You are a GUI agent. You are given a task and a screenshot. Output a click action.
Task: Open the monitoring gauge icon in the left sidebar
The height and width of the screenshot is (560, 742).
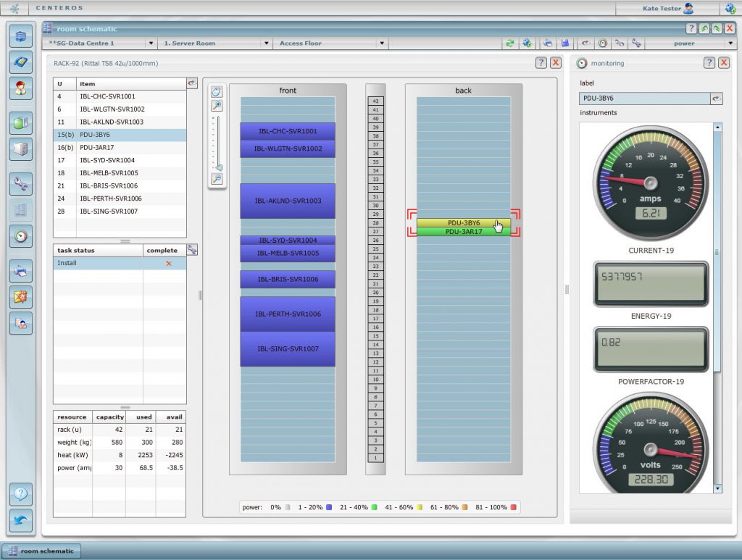[x=20, y=236]
